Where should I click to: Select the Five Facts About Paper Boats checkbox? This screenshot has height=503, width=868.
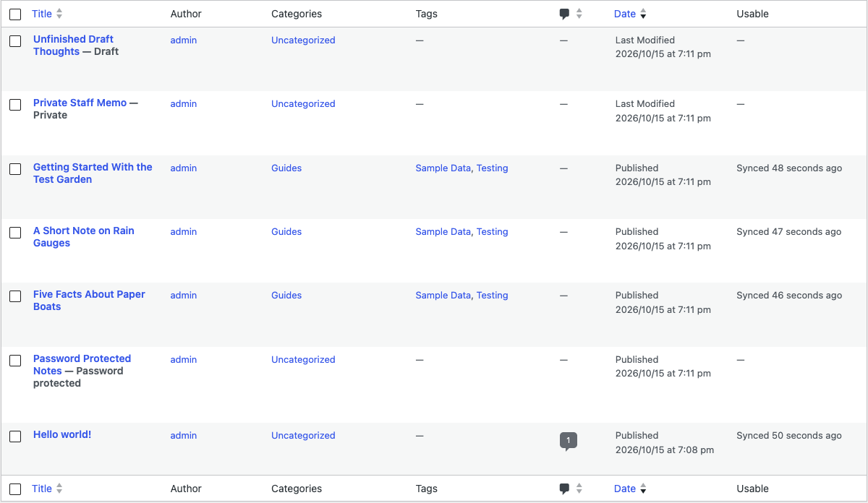(15, 296)
